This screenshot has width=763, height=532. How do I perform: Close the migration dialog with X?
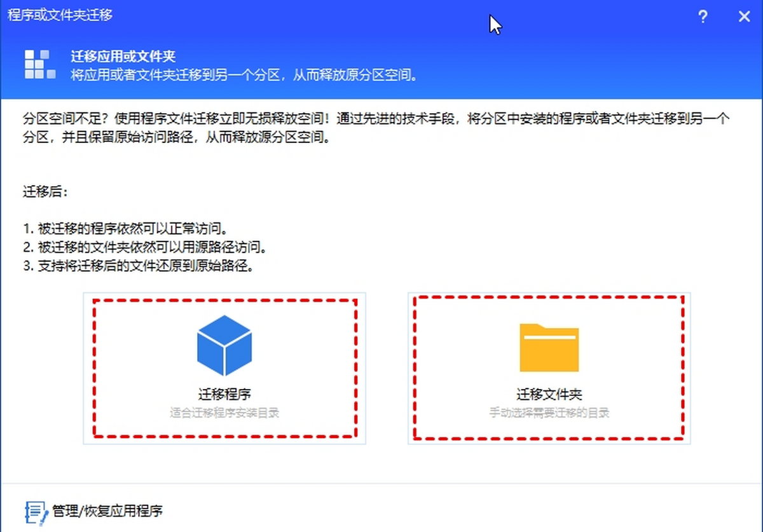point(744,17)
